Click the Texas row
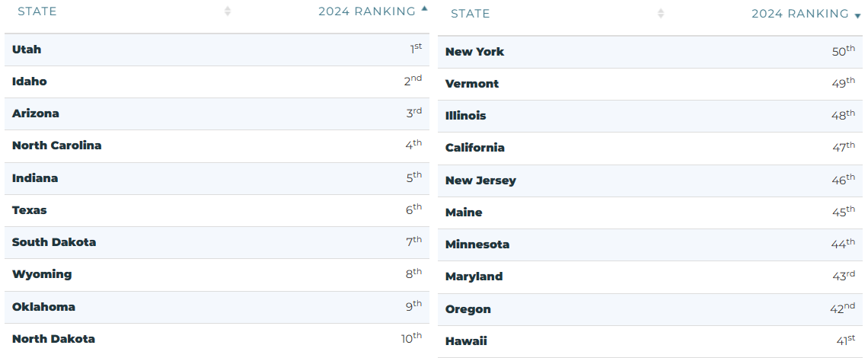868x358 pixels. [217, 210]
